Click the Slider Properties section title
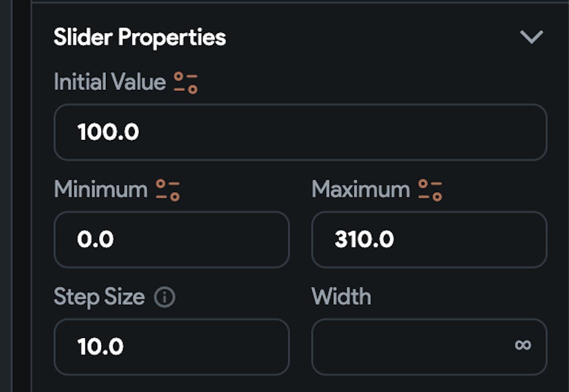 point(139,38)
